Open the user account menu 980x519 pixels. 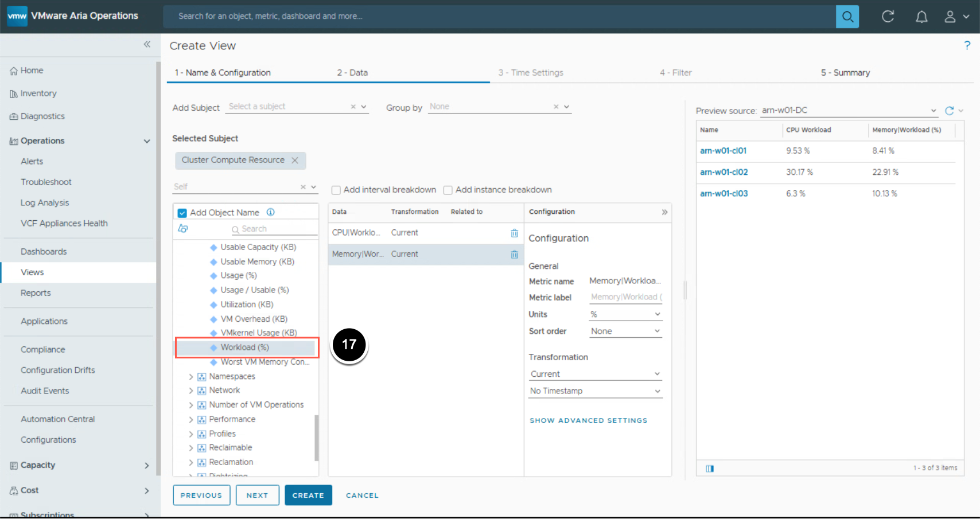pyautogui.click(x=956, y=17)
